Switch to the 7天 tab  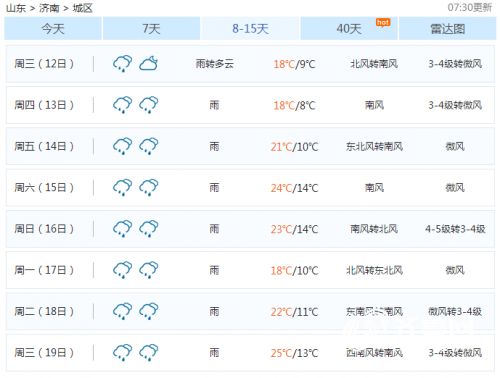152,29
